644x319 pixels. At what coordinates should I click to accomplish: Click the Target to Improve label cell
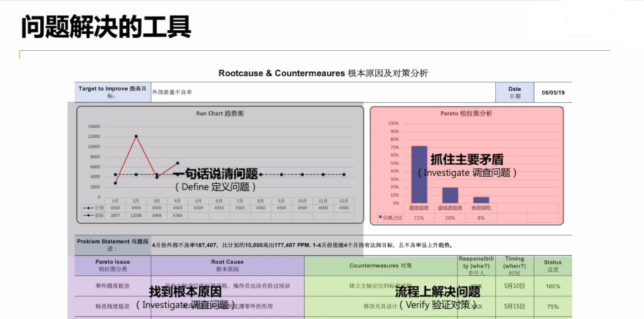pyautogui.click(x=113, y=92)
